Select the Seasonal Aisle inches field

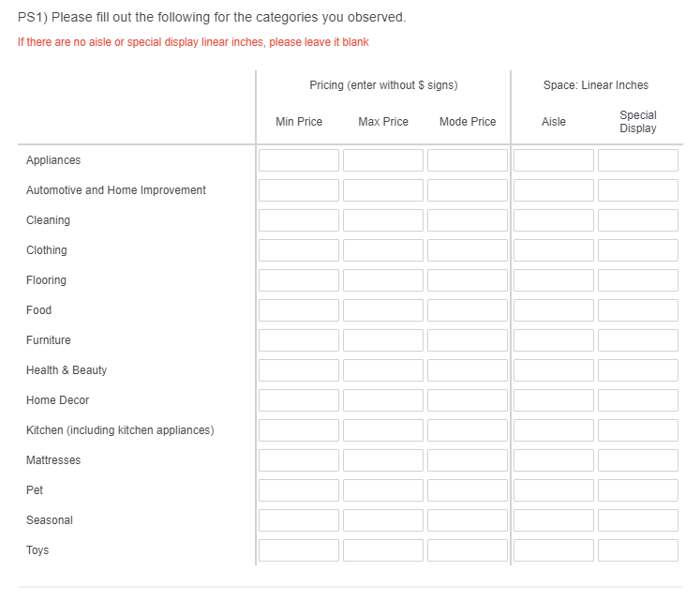553,520
